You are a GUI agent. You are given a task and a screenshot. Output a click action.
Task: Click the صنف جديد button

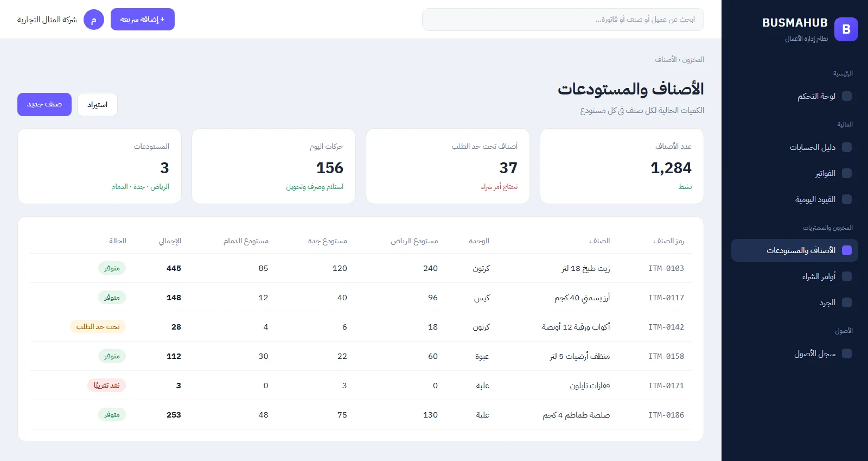(x=44, y=104)
